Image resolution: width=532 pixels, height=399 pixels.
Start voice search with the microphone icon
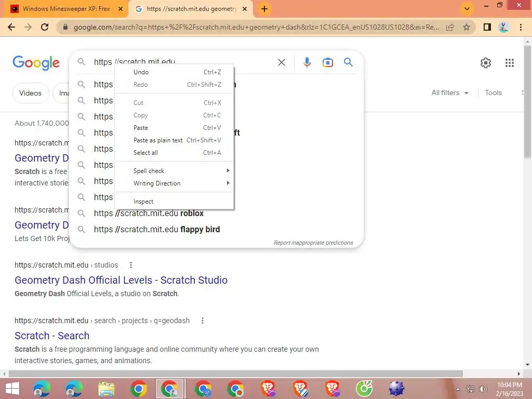coord(307,62)
